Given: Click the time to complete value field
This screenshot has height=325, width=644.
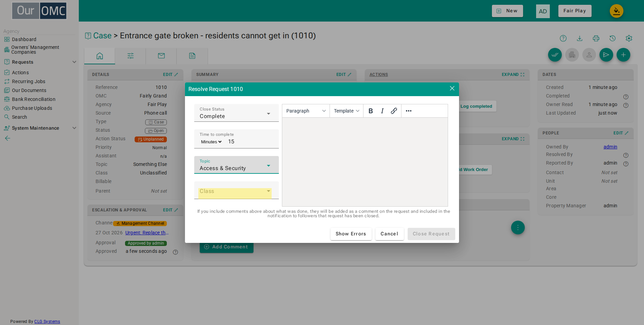Looking at the screenshot, I should [x=251, y=142].
